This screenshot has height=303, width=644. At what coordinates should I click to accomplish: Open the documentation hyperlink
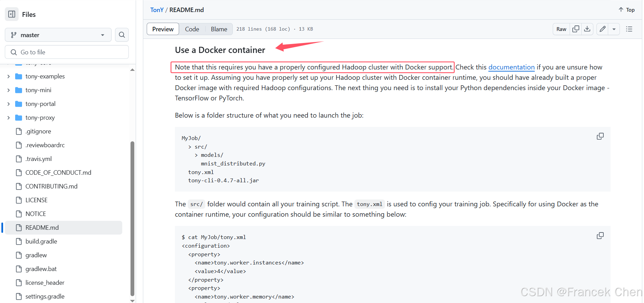click(511, 67)
